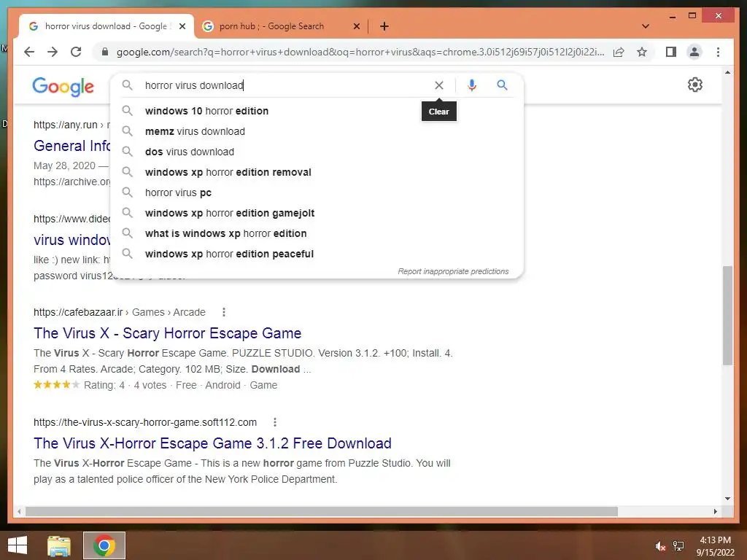
Task: Choose suggestion 'horror virus pc'
Action: pos(178,192)
